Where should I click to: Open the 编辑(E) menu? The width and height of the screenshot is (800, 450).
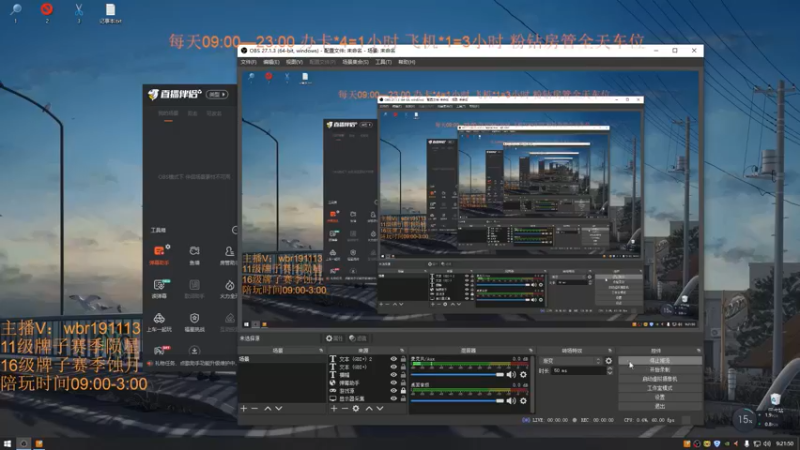pyautogui.click(x=271, y=62)
